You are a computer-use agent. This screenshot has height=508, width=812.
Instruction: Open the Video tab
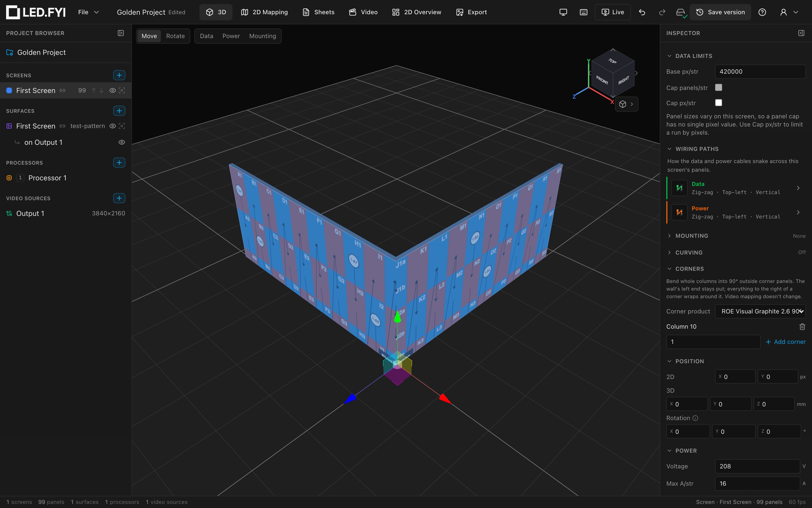pyautogui.click(x=363, y=12)
